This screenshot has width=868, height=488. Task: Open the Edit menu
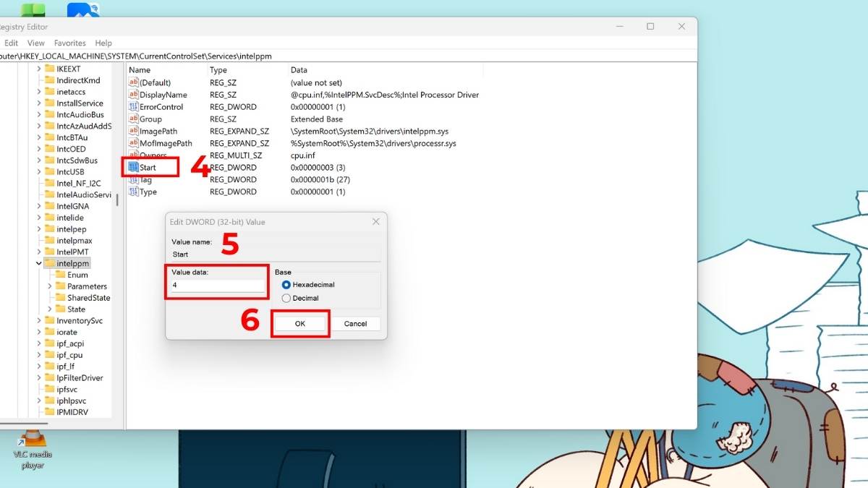pos(11,43)
